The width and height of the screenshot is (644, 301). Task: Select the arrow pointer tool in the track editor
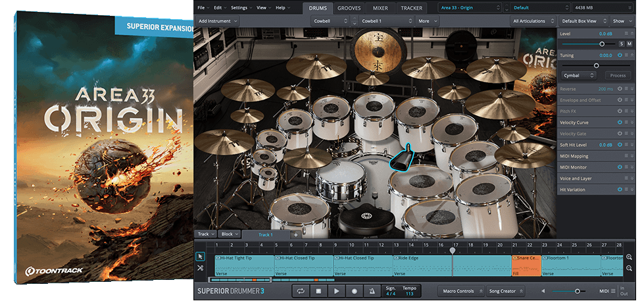click(x=200, y=257)
